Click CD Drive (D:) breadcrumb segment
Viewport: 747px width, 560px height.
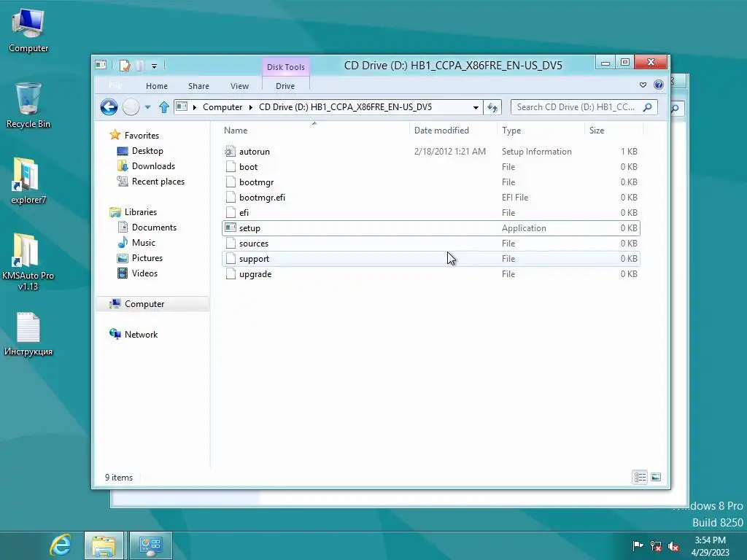(345, 107)
